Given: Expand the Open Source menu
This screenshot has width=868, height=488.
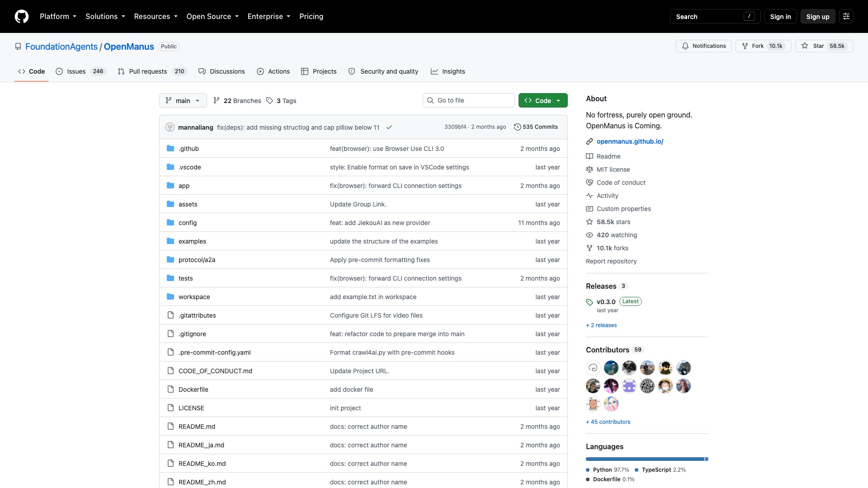Looking at the screenshot, I should pyautogui.click(x=212, y=16).
